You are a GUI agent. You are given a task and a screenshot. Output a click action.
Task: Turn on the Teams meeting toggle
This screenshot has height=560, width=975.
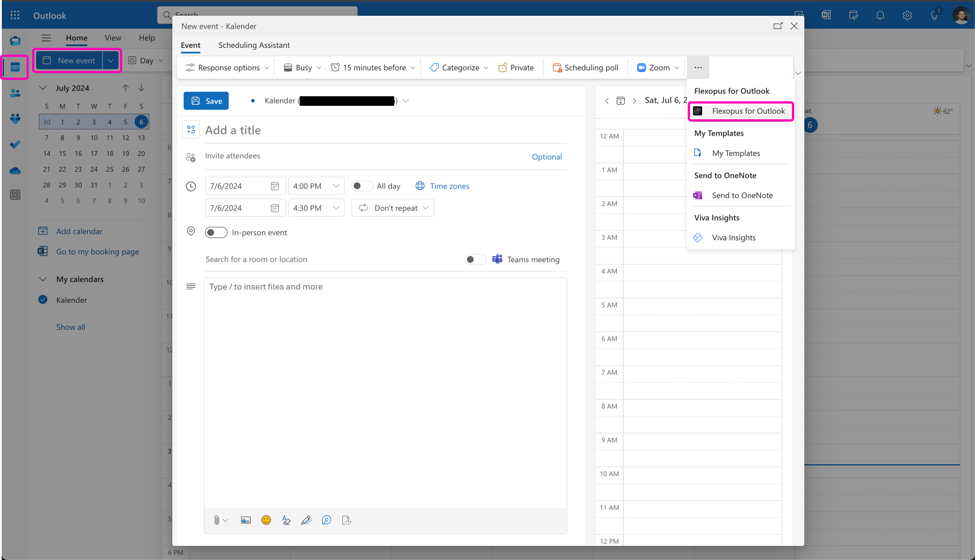(x=475, y=259)
